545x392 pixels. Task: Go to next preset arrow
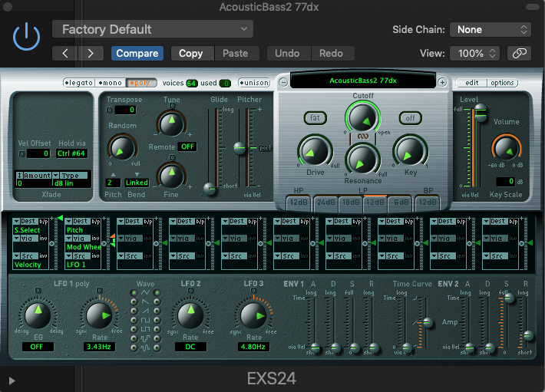coord(91,54)
